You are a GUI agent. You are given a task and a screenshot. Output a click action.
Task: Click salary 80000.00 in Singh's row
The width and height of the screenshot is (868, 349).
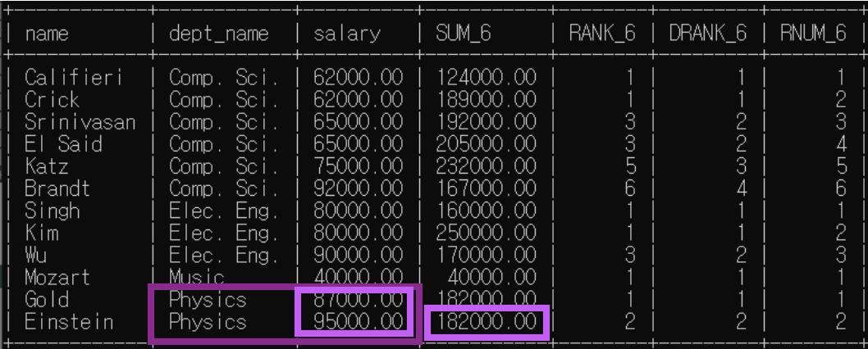coord(359,211)
